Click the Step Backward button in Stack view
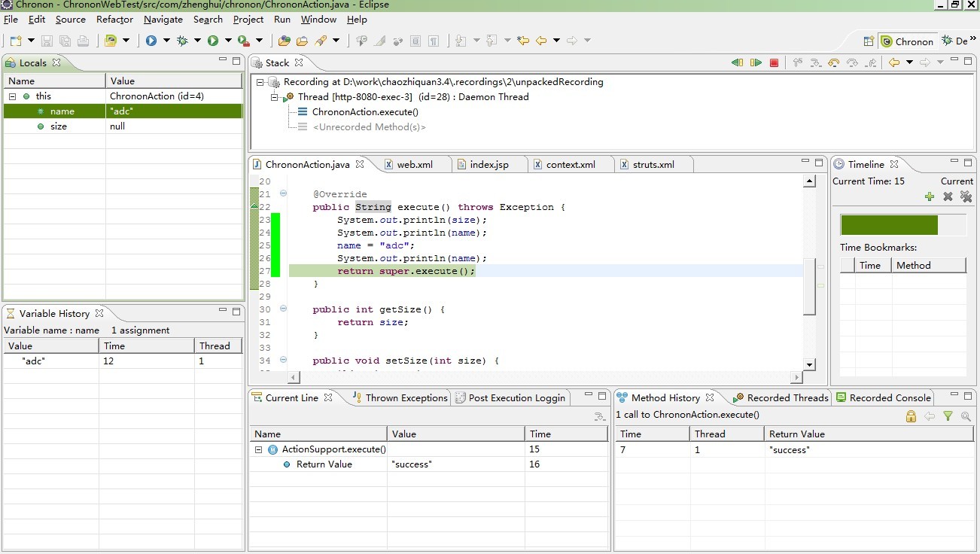Screen dimensions: 980x554 click(737, 63)
